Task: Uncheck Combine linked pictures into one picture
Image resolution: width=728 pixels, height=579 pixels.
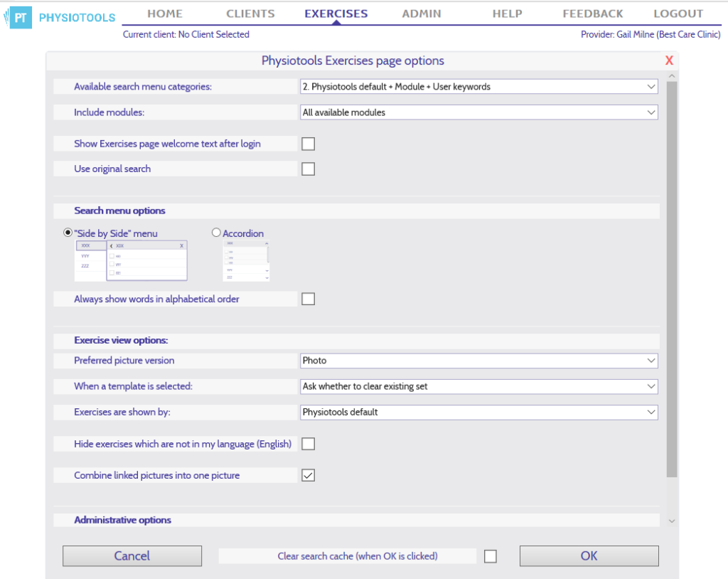Action: coord(309,475)
